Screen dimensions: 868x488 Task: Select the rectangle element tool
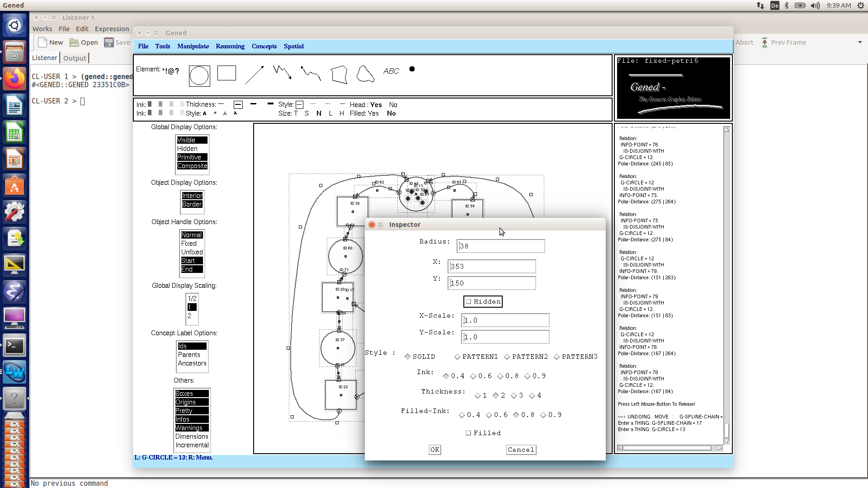click(226, 73)
